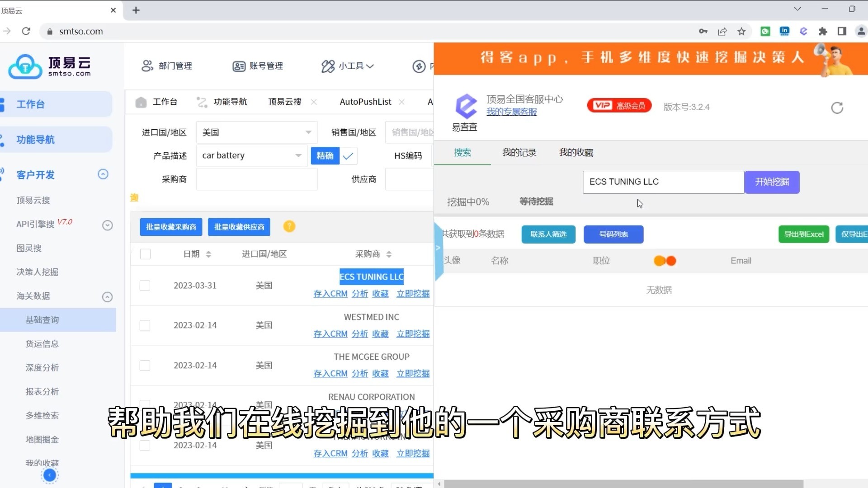
Task: Click the yellow question mark help icon
Action: click(289, 226)
